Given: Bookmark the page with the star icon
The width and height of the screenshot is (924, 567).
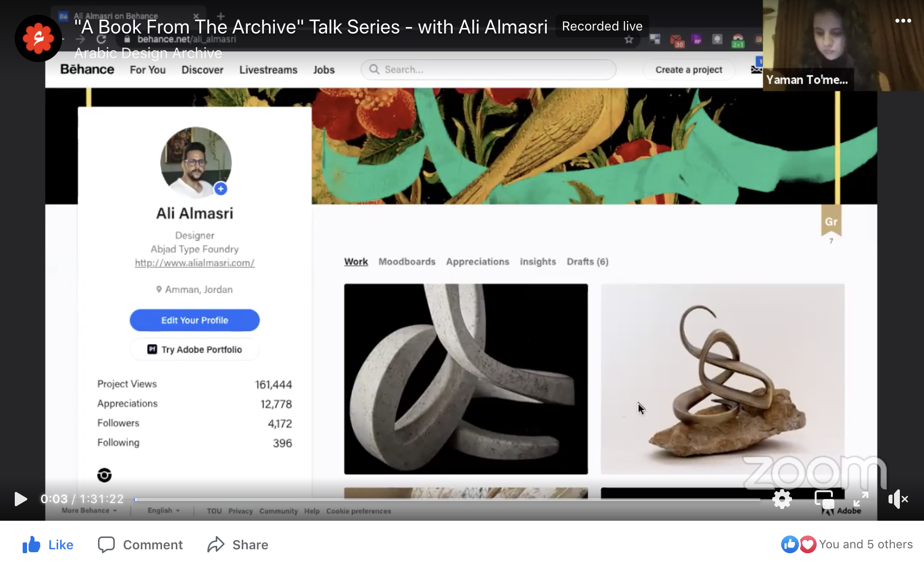Looking at the screenshot, I should (x=629, y=39).
